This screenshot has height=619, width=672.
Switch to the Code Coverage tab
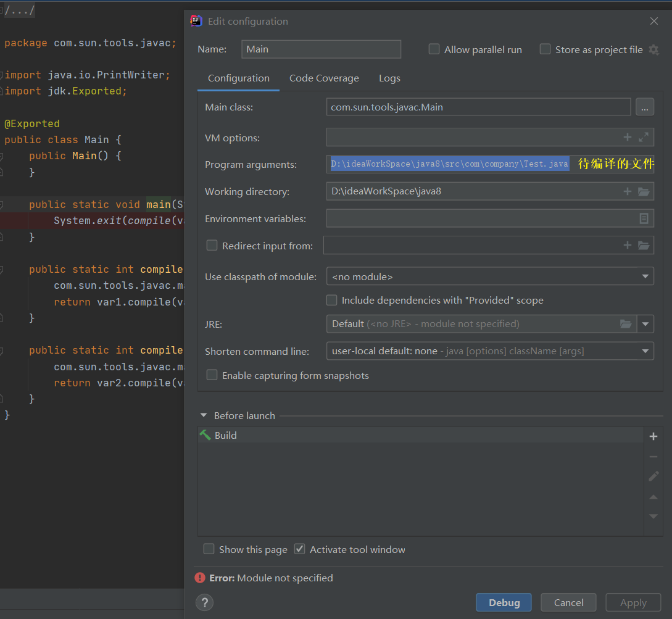point(324,78)
